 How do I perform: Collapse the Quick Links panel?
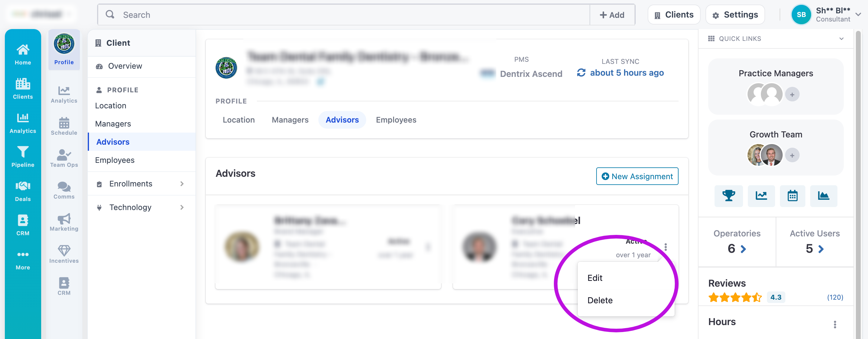[x=841, y=38]
